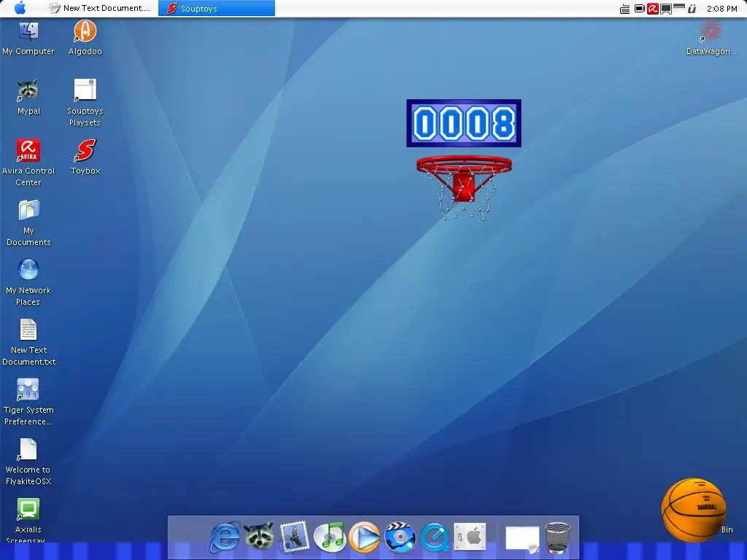Launch Internet Explorer from the dock
The height and width of the screenshot is (560, 747).
225,537
